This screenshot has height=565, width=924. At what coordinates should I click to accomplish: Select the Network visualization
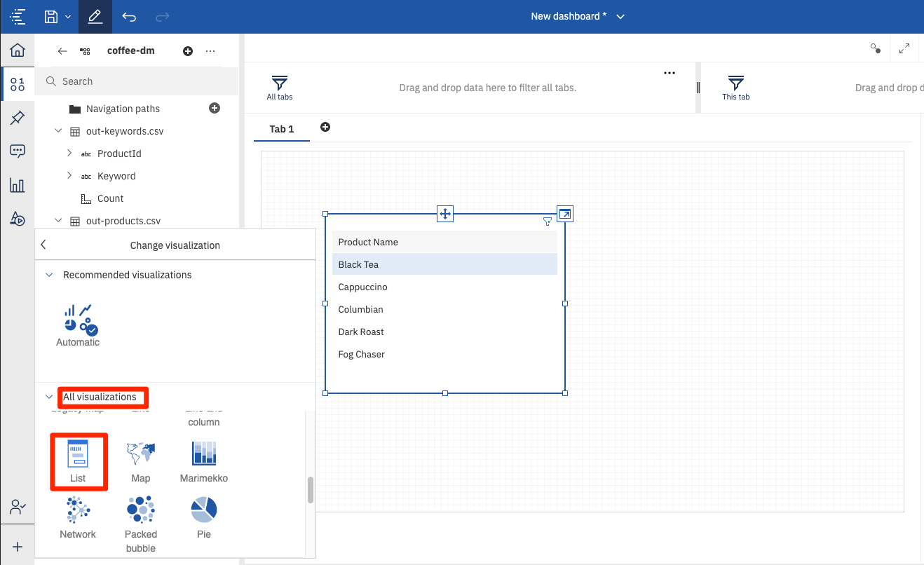[78, 517]
